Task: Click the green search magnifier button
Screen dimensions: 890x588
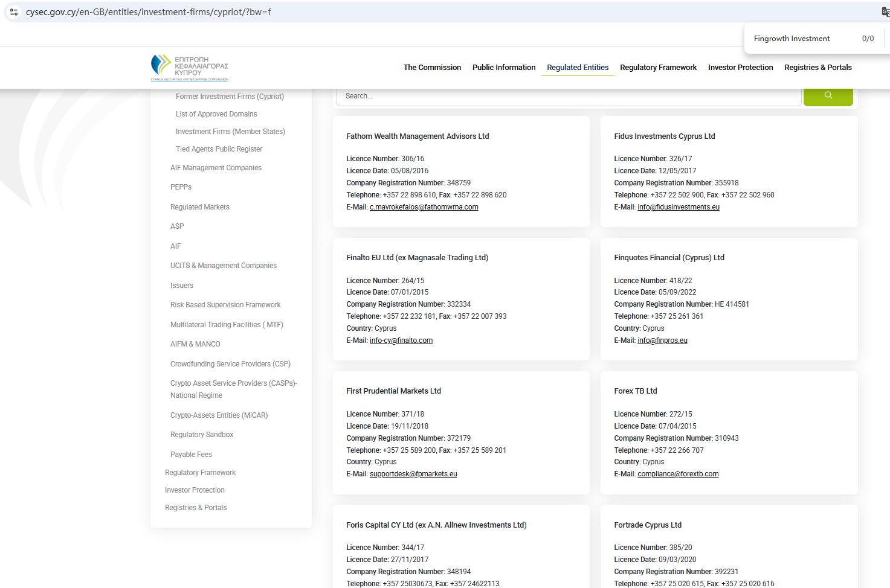Action: coord(828,95)
